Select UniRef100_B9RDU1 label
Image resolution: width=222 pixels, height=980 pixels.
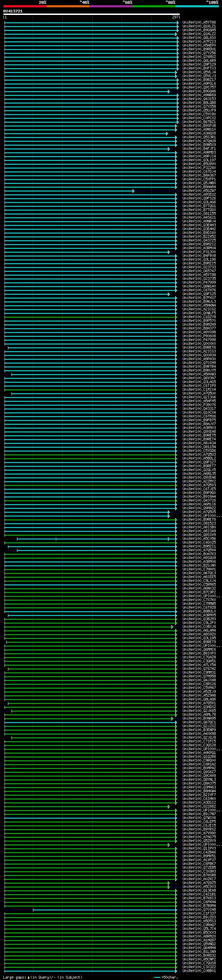pyautogui.click(x=199, y=49)
